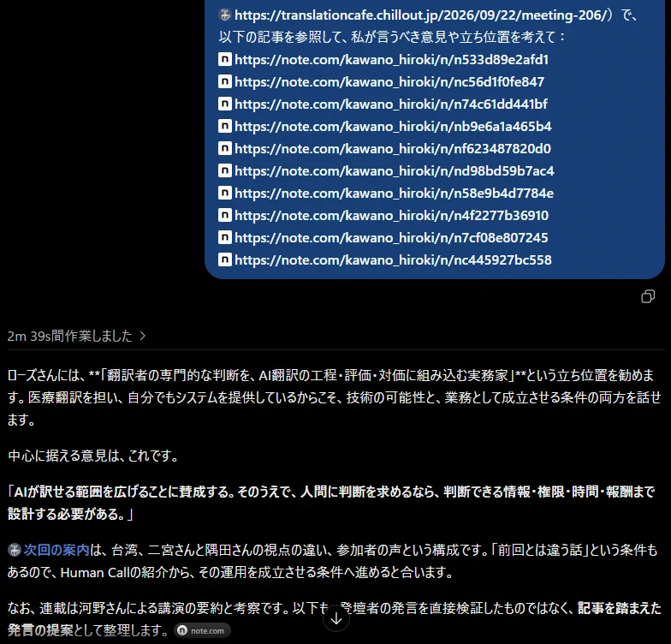
Task: Jump to bottom with the down-arrow button
Action: pyautogui.click(x=336, y=618)
